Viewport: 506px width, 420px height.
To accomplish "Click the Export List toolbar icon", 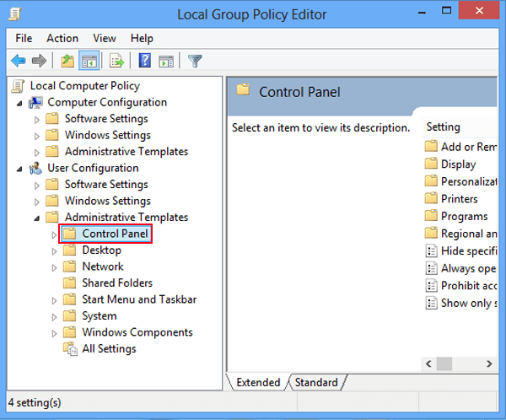I will (x=116, y=61).
